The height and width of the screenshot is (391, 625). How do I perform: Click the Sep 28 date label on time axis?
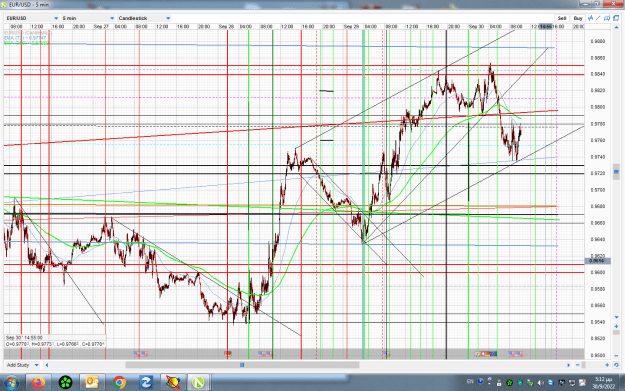(x=226, y=26)
